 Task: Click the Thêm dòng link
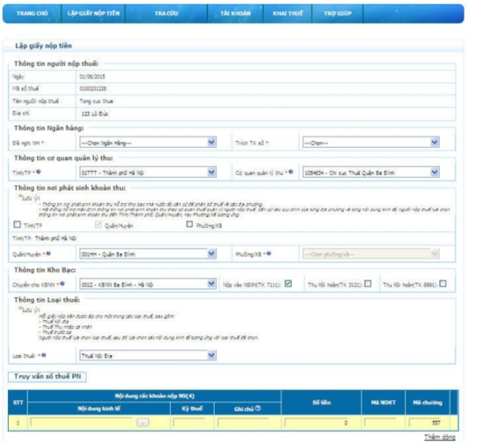[x=440, y=438]
